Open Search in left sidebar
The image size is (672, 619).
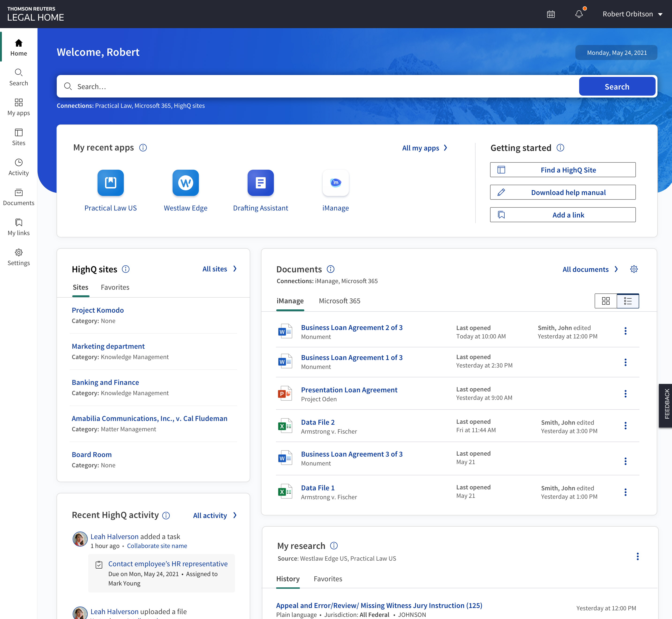pos(19,77)
